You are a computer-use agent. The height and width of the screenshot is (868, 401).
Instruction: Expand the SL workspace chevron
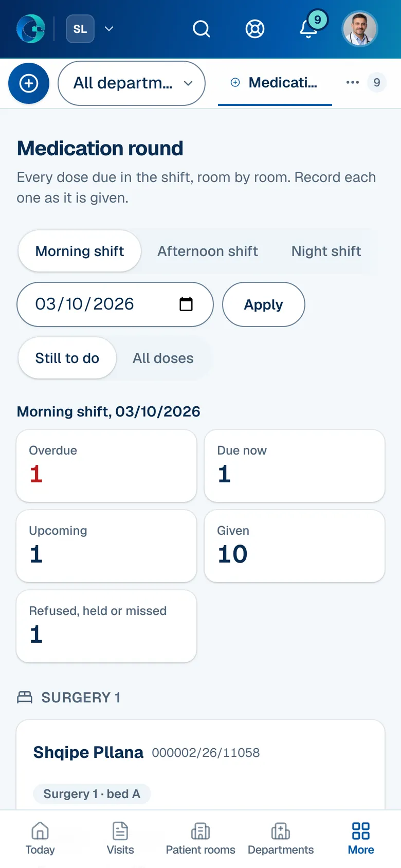109,29
